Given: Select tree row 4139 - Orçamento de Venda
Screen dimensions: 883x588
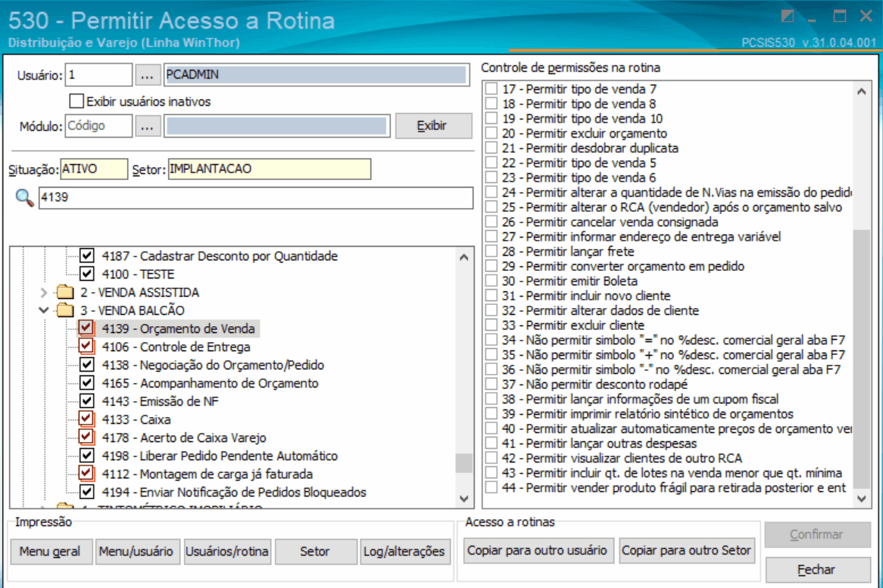Looking at the screenshot, I should 178,328.
